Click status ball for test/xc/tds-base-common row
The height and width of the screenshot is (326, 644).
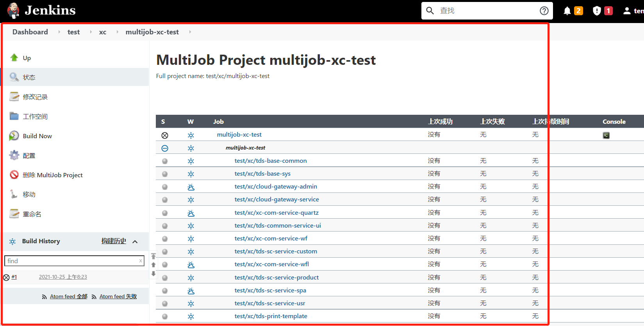click(x=165, y=161)
